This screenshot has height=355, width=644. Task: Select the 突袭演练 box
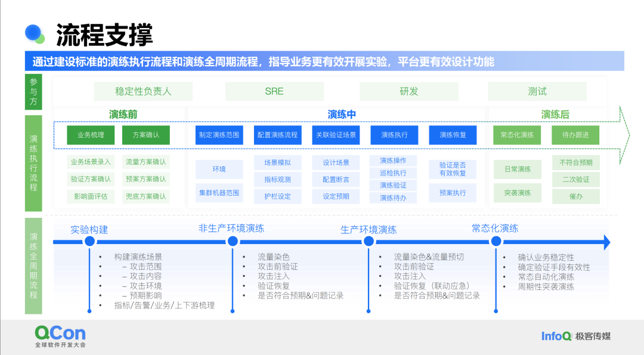pyautogui.click(x=518, y=193)
